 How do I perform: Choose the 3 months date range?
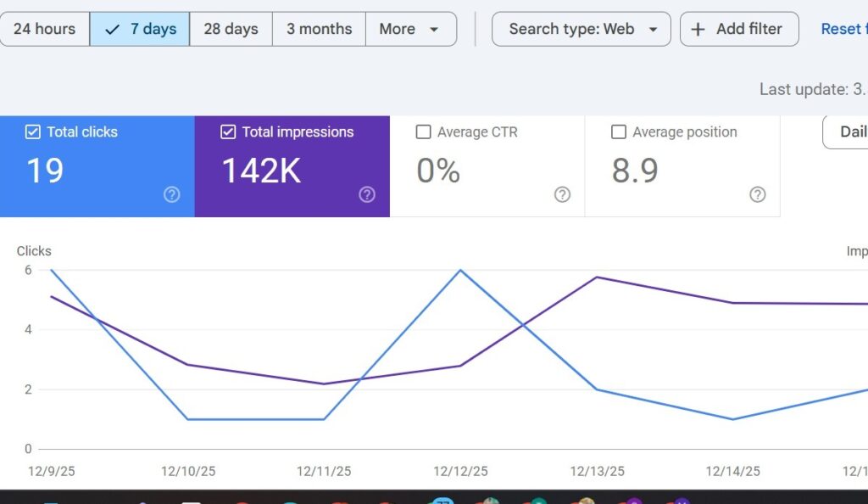click(x=319, y=29)
